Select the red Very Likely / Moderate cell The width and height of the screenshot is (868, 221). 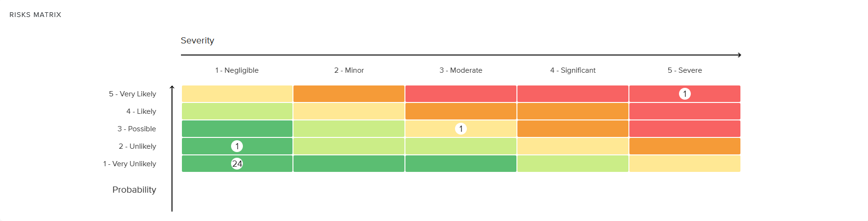click(461, 94)
